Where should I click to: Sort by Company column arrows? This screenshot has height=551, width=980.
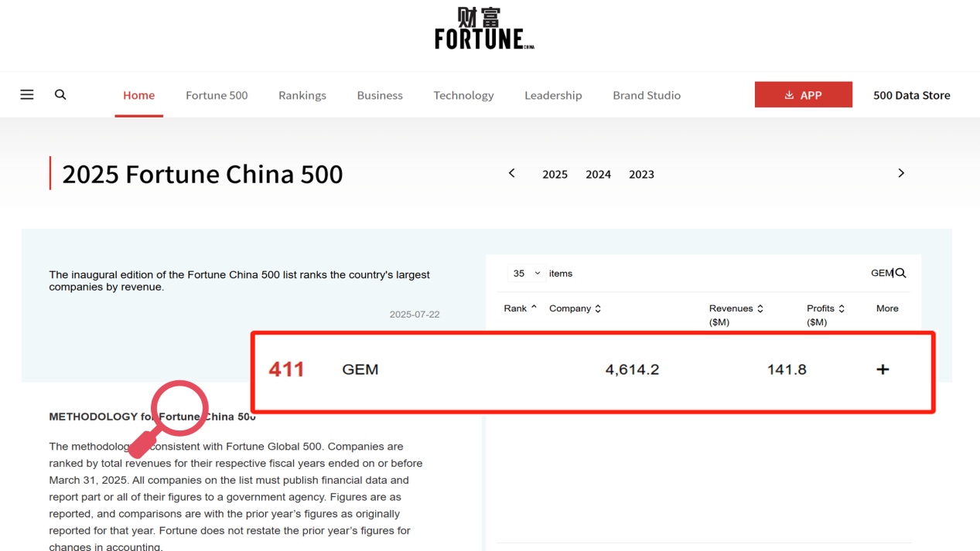[598, 308]
